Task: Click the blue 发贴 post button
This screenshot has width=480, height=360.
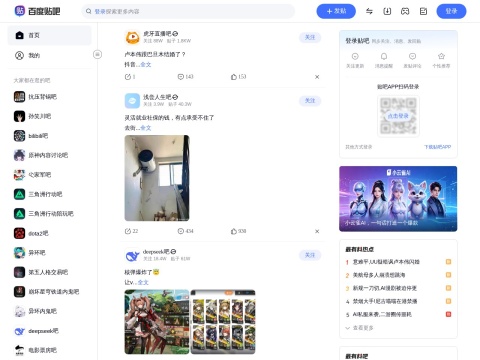Action: pos(336,11)
